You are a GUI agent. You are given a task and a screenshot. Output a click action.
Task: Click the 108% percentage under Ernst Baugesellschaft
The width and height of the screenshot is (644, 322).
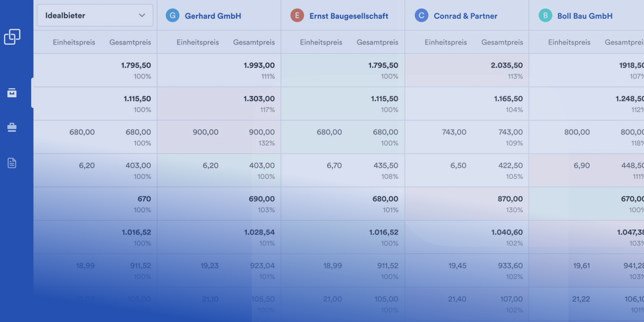coord(390,176)
